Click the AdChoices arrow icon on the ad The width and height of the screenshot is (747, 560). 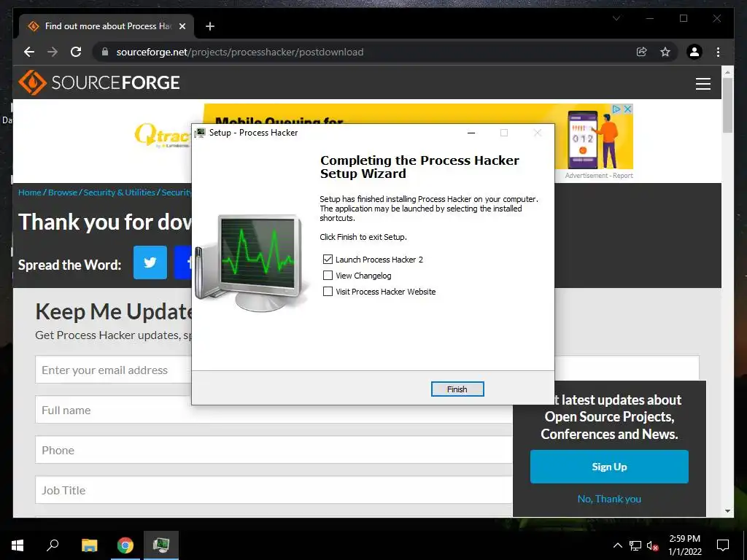coord(616,109)
